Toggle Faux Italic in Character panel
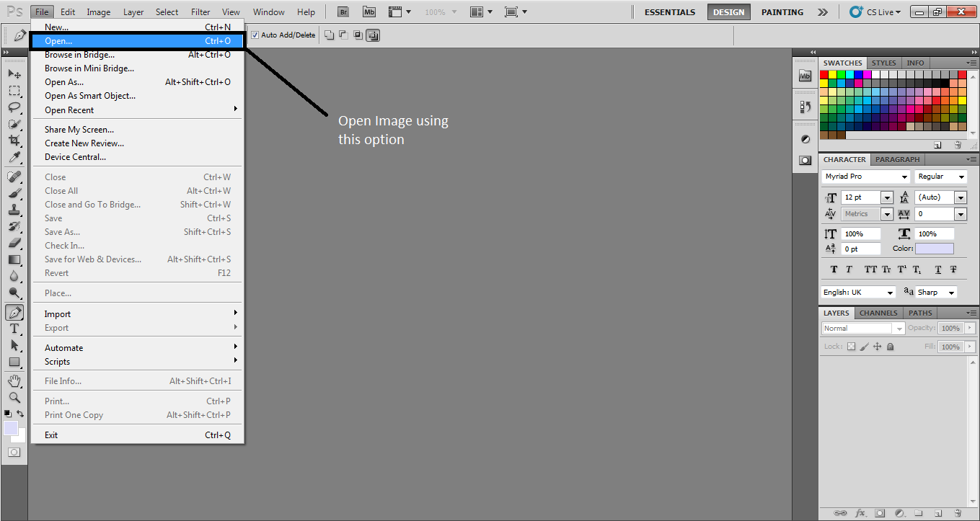This screenshot has width=980, height=521. pos(849,270)
